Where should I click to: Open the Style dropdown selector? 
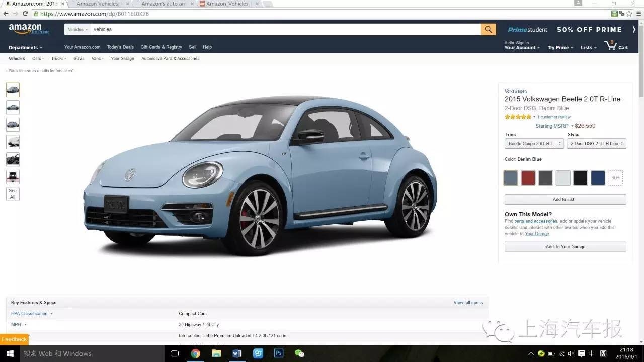[596, 144]
